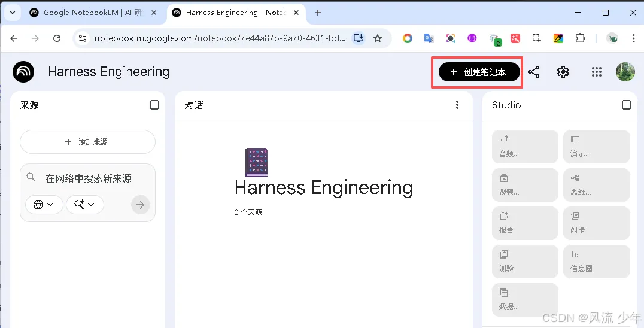Click the Harness Engineering notebook title at top
The width and height of the screenshot is (644, 328).
[x=109, y=72]
